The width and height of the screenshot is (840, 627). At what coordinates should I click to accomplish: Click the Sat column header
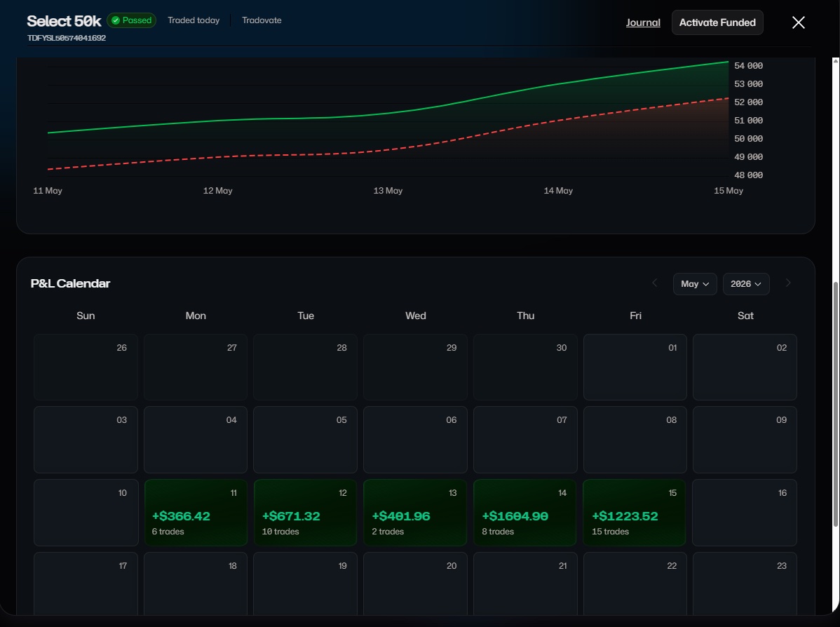point(745,316)
